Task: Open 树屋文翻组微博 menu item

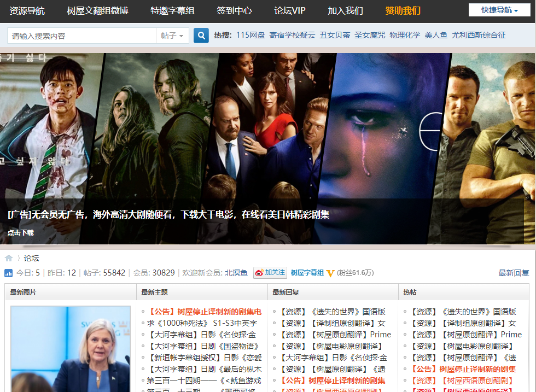Action: click(97, 10)
